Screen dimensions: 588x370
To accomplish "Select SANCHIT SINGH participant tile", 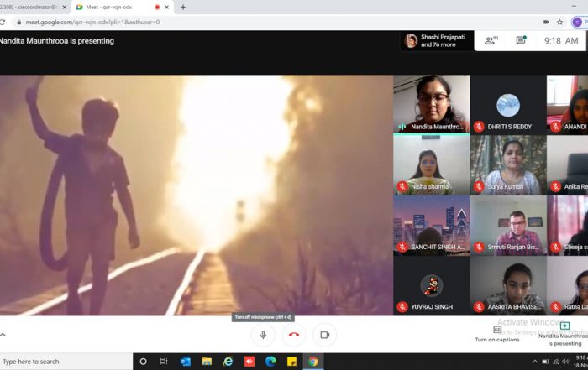I will (431, 226).
